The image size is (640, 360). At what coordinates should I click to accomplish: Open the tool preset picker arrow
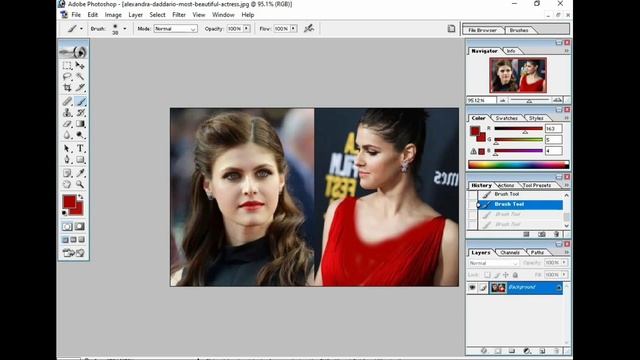point(81,29)
